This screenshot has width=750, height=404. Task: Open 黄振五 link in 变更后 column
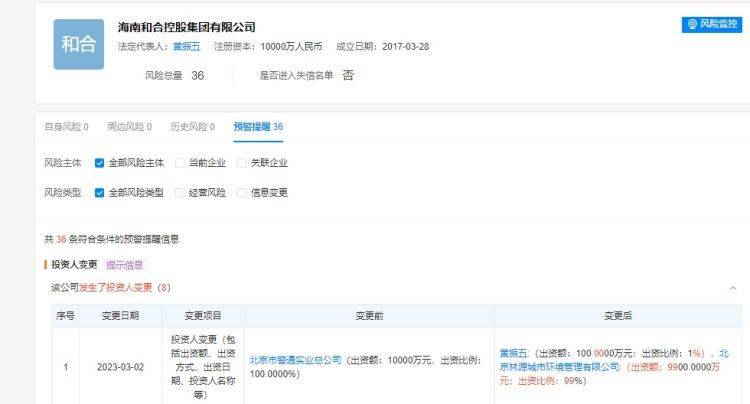pos(515,353)
